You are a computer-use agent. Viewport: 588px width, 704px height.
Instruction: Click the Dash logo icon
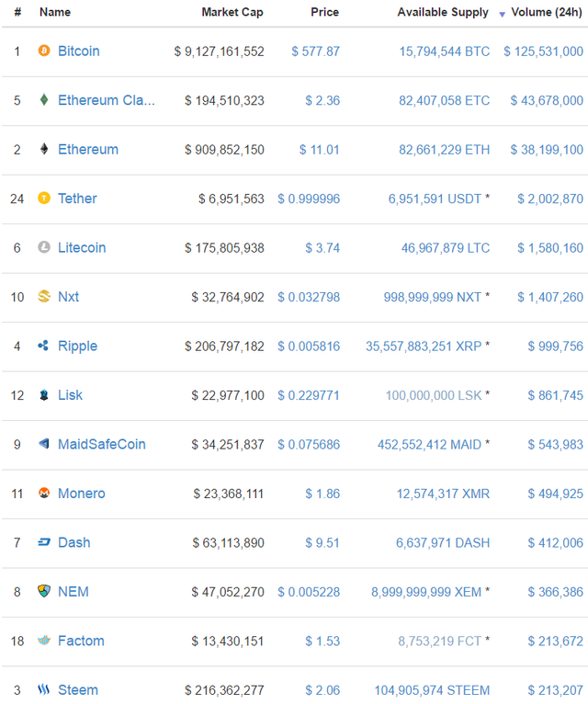pyautogui.click(x=44, y=542)
